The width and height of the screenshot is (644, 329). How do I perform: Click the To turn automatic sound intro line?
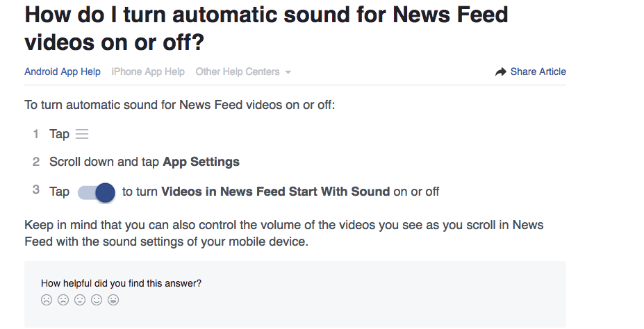point(180,105)
